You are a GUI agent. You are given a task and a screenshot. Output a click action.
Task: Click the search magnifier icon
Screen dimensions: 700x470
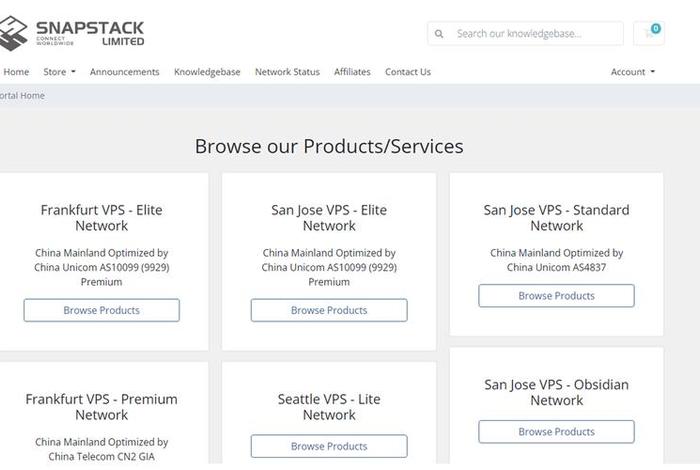[440, 34]
